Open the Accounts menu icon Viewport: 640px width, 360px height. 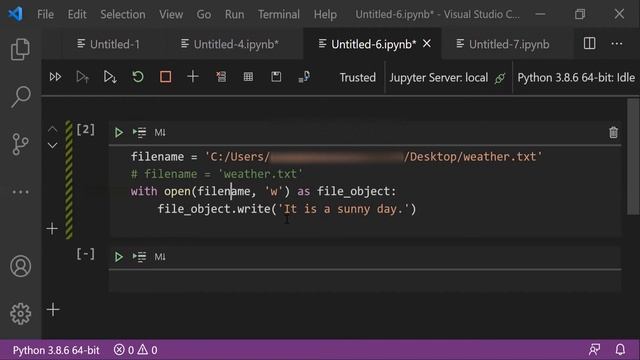coord(20,266)
